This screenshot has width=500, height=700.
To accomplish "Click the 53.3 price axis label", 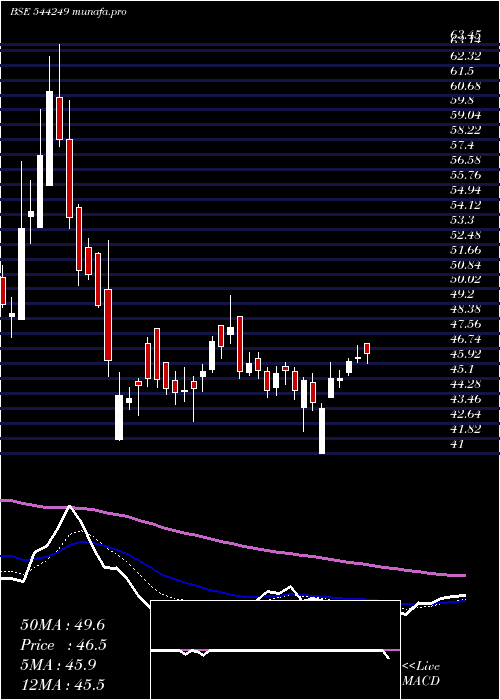I will (x=462, y=220).
